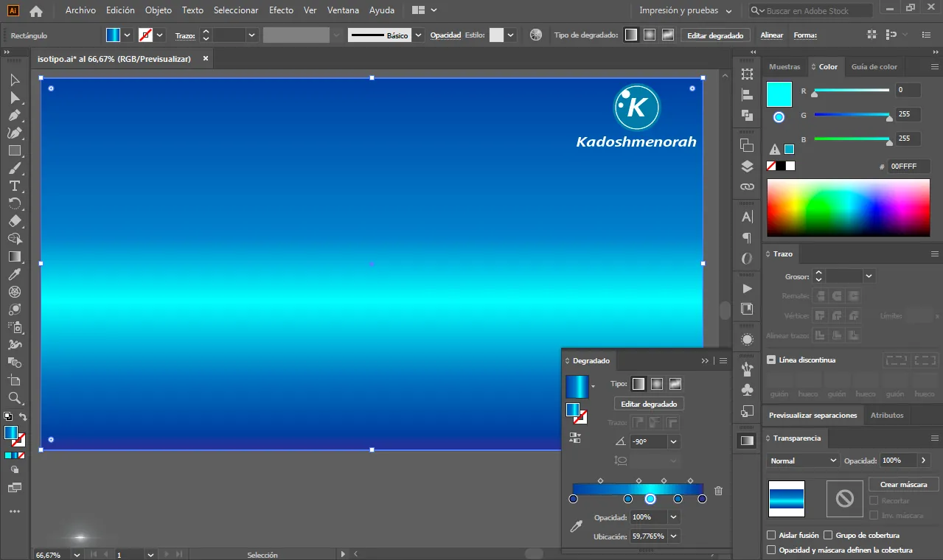
Task: Select the Paintbrush tool
Action: tap(14, 169)
